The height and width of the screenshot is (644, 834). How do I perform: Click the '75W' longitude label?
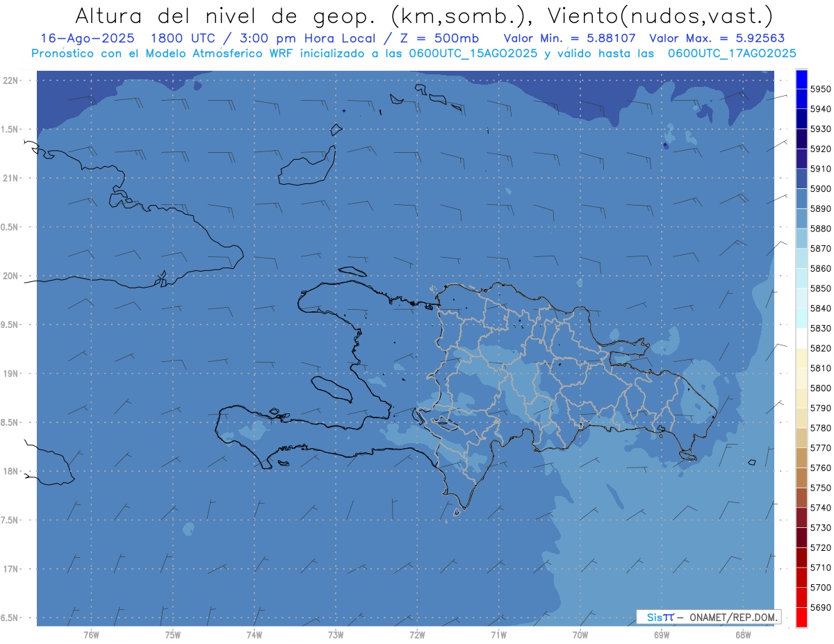pyautogui.click(x=173, y=635)
